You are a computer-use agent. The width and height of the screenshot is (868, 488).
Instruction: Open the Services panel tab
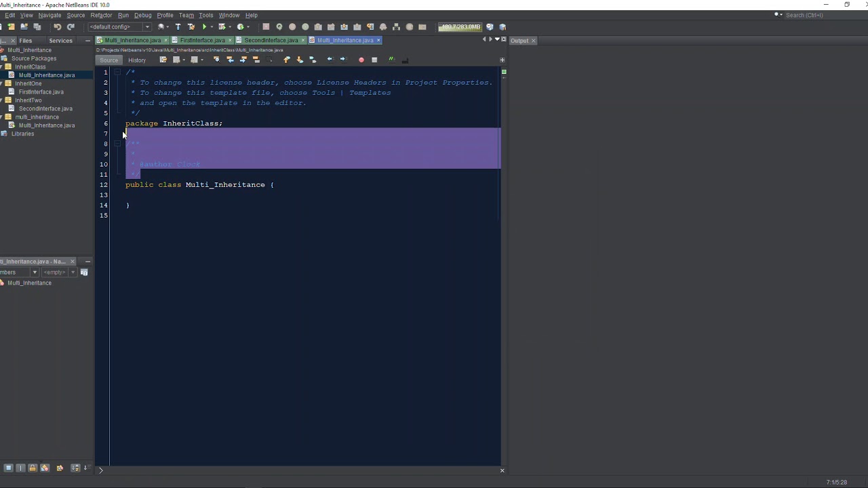[x=60, y=41]
